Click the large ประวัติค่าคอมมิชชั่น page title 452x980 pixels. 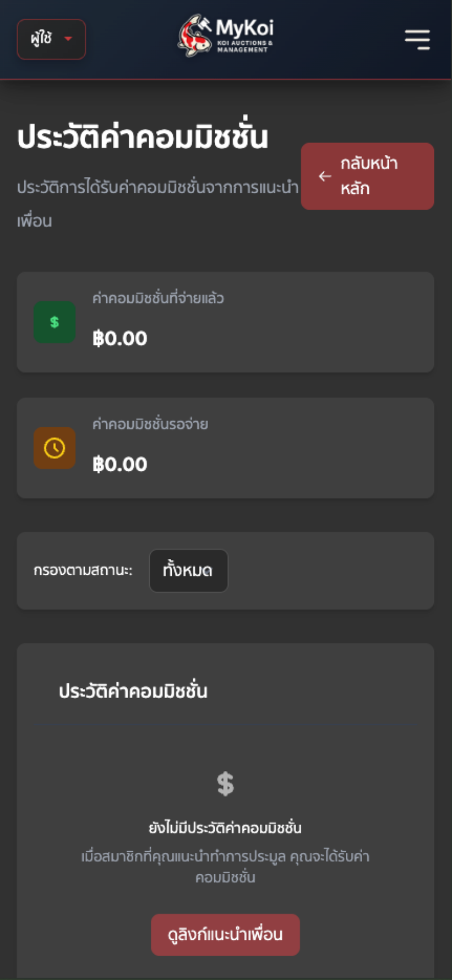pyautogui.click(x=142, y=137)
